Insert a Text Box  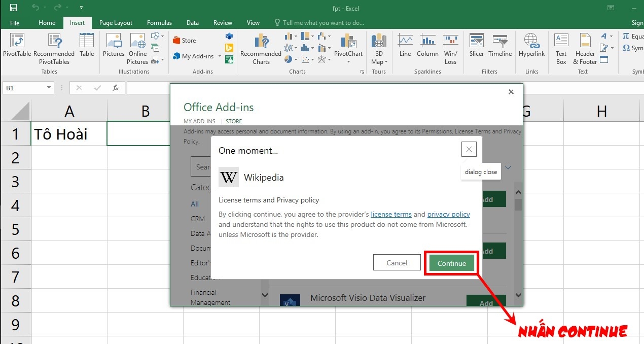point(561,49)
